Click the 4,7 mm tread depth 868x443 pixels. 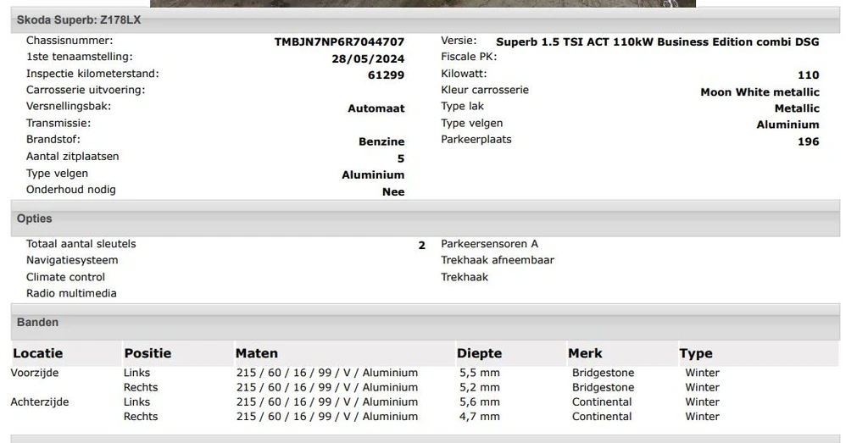click(480, 417)
